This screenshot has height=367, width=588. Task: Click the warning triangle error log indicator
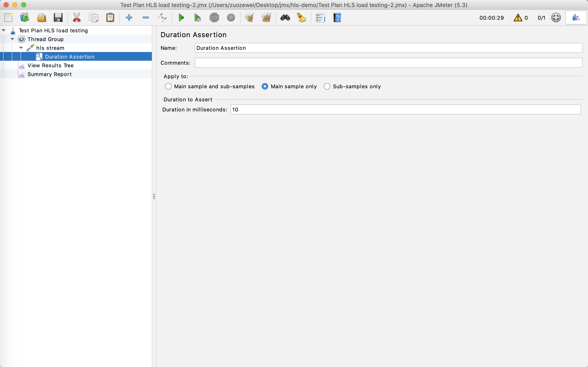(x=518, y=18)
